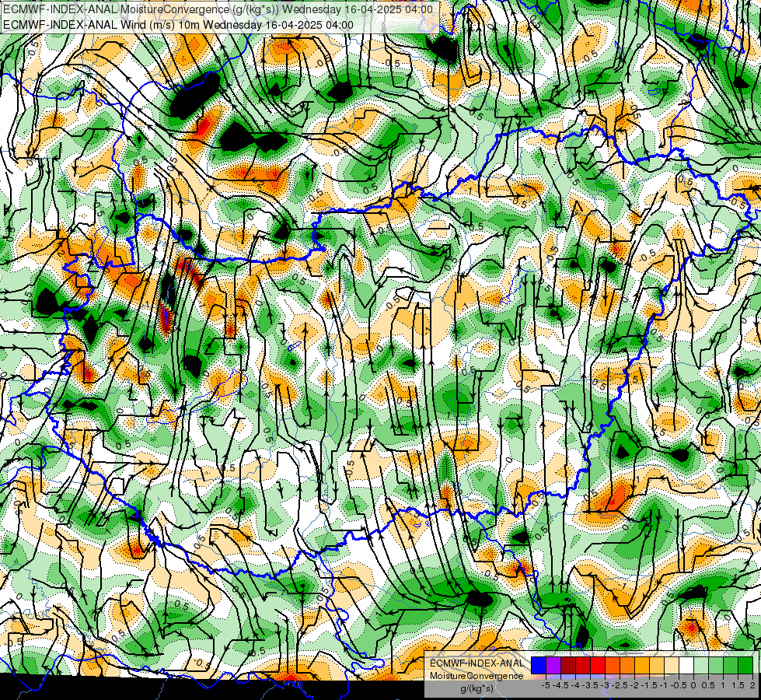Click the legend tick label '-5'
The image size is (761, 700).
pyautogui.click(x=546, y=685)
